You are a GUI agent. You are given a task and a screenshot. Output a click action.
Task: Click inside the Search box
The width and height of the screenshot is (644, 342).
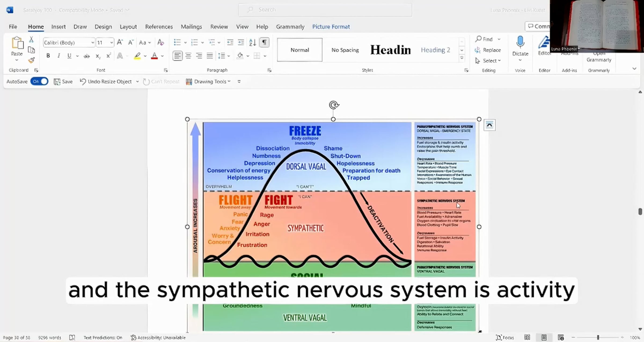click(x=325, y=10)
